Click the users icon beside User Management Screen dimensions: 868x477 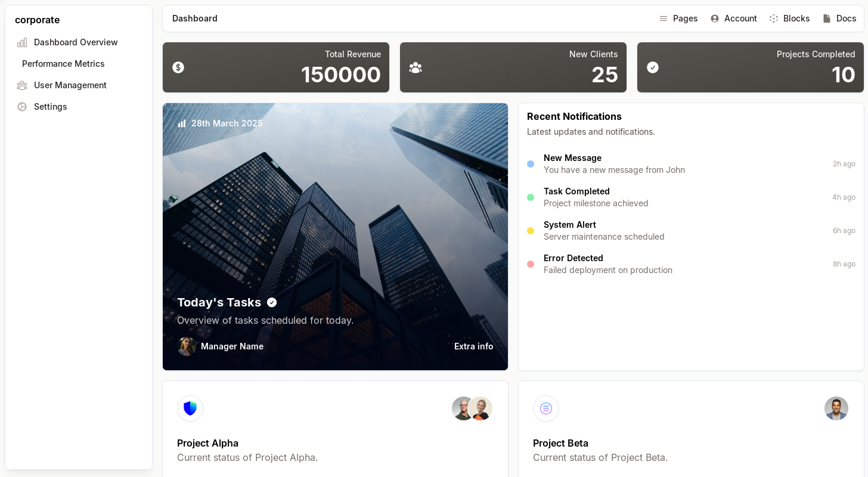coord(22,85)
